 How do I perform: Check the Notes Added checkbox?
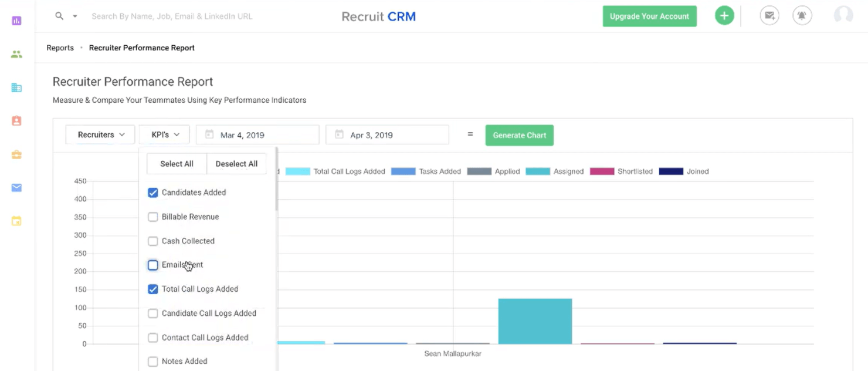pyautogui.click(x=153, y=362)
